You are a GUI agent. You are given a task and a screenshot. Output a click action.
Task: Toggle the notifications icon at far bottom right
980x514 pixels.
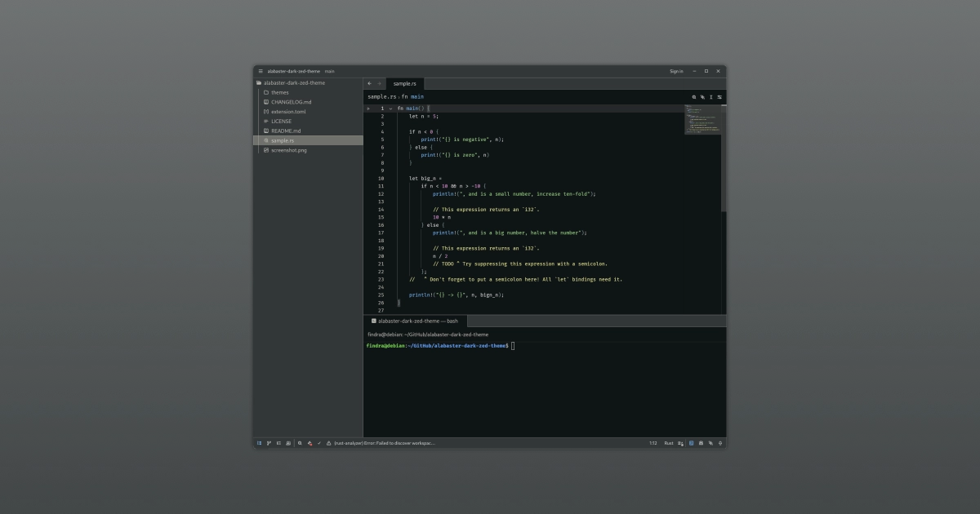(720, 443)
